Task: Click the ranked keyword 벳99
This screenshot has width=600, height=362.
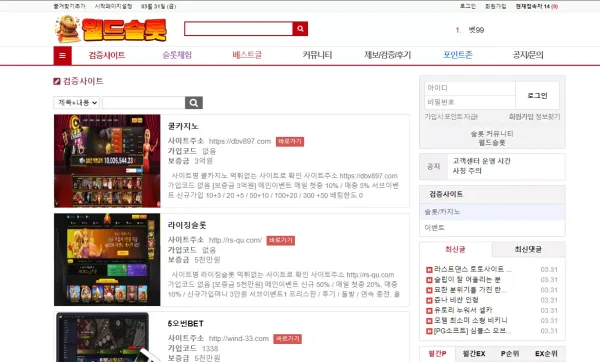Action: coord(476,30)
